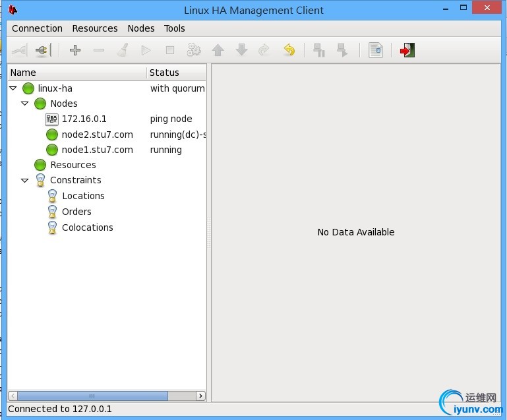507x420 pixels.
Task: Open the Resources menu
Action: [95, 28]
